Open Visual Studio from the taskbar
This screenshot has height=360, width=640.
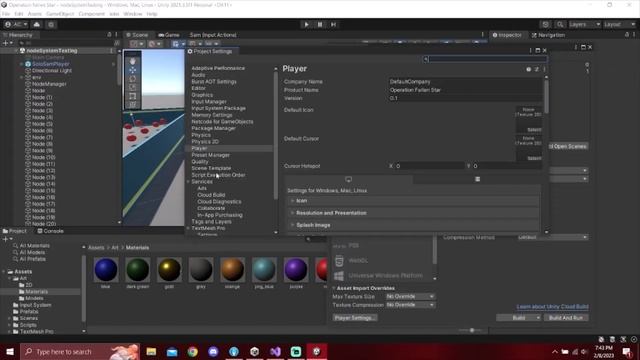coord(276,351)
